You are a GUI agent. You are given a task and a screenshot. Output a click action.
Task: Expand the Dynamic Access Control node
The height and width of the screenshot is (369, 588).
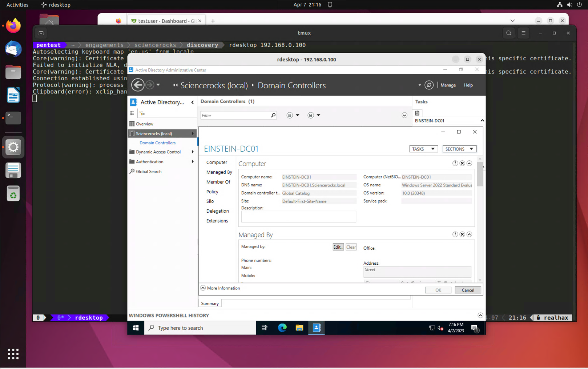(x=193, y=152)
